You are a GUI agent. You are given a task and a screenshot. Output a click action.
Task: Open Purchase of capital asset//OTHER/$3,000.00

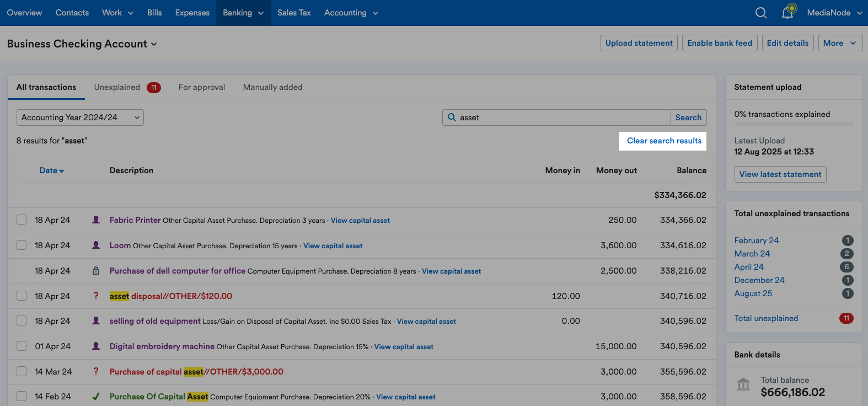[196, 372]
